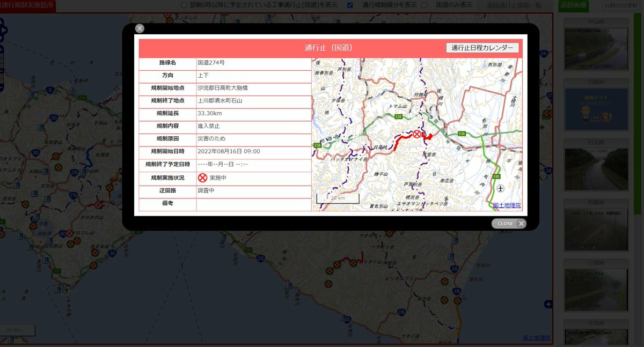The height and width of the screenshot is (347, 644).
Task: Click the road closure marker on popup map
Action: click(x=417, y=134)
